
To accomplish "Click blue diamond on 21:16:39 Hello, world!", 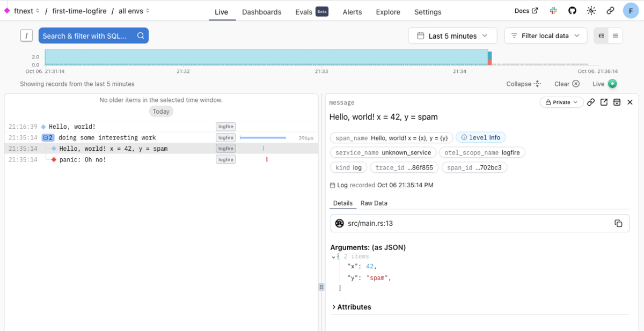I will pyautogui.click(x=43, y=127).
